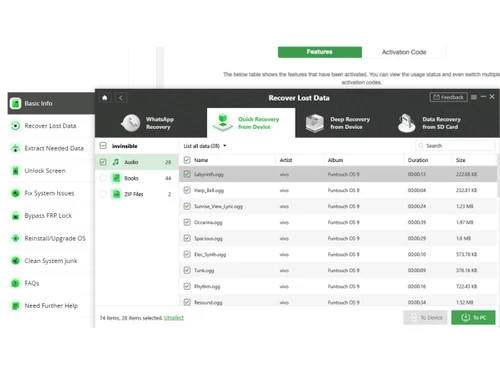
Task: Click the Books category icon
Action: tap(116, 178)
